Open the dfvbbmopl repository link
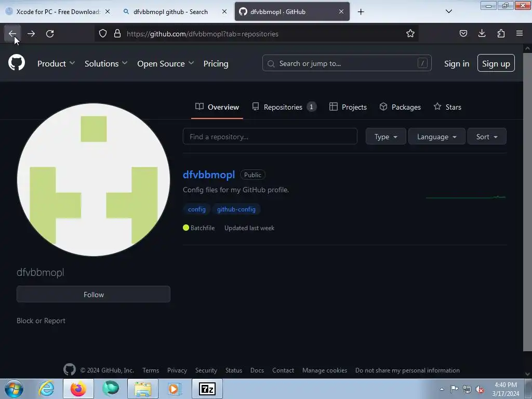 [x=209, y=175]
